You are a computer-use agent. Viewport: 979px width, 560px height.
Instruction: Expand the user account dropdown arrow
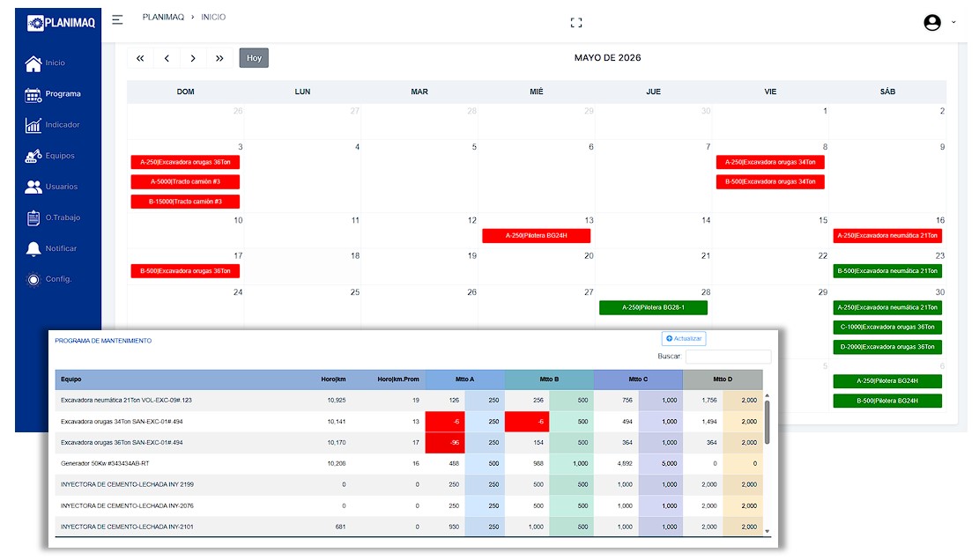(953, 22)
